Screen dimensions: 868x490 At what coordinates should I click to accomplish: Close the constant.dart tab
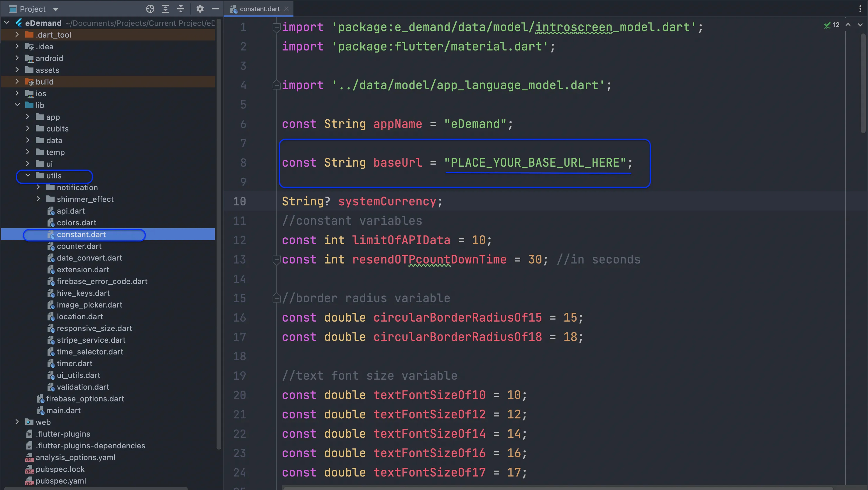point(286,9)
